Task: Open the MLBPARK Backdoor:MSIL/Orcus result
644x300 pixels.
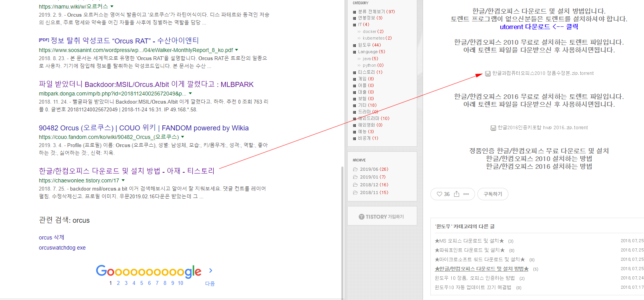Action: click(146, 84)
